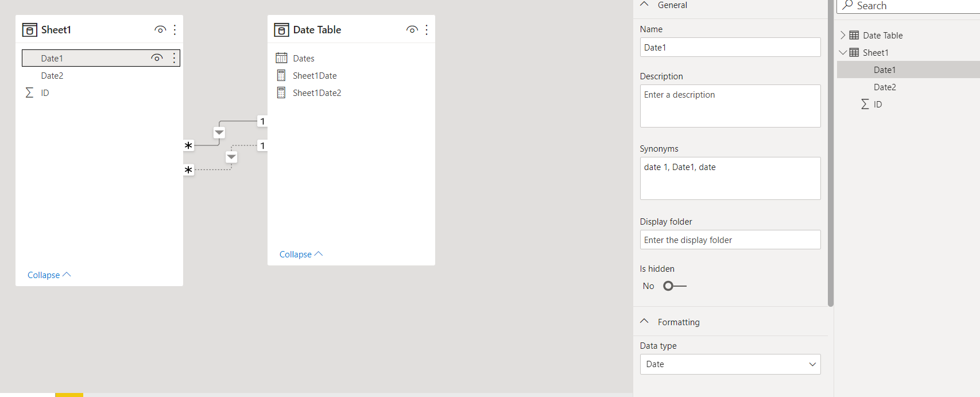This screenshot has height=397, width=980.
Task: Open the Data type dropdown
Action: 730,364
